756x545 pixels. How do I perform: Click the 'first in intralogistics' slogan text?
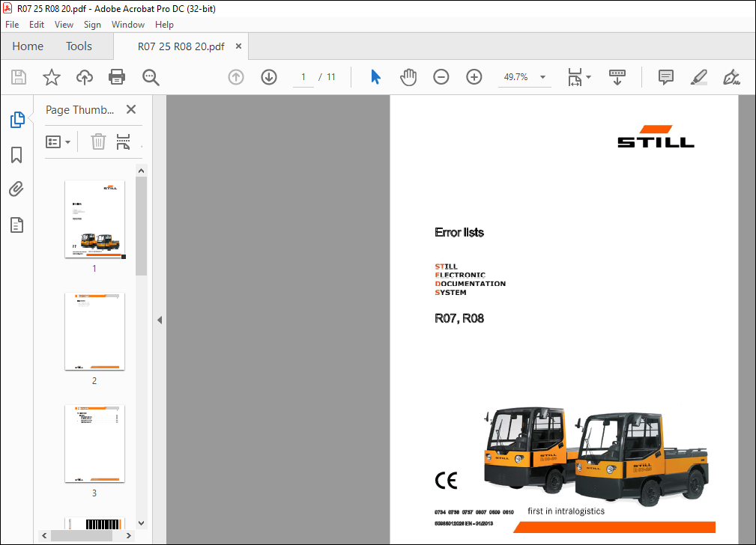(566, 511)
